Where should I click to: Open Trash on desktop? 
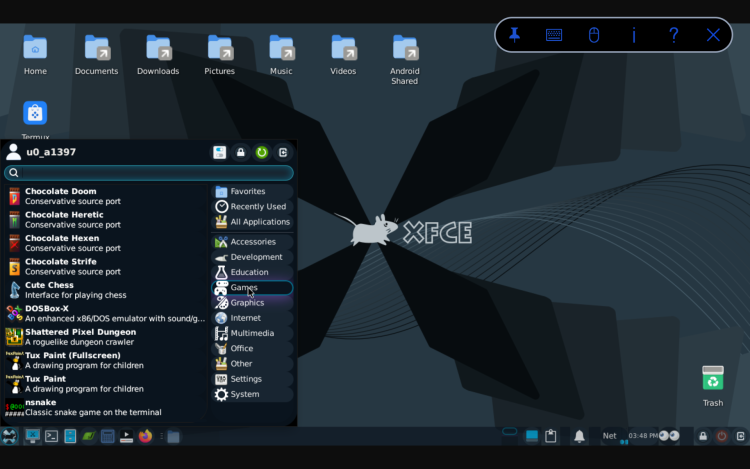[x=713, y=386]
